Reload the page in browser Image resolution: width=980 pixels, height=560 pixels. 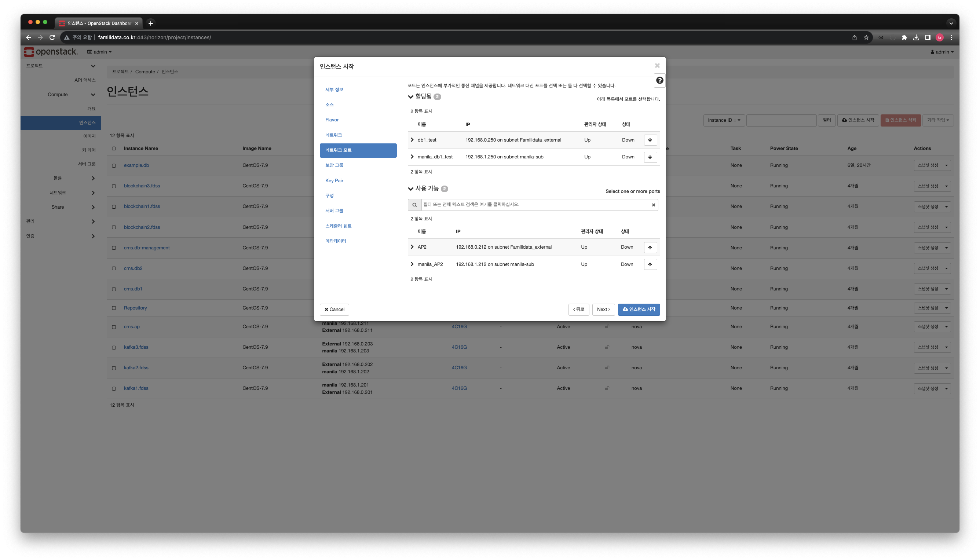tap(52, 37)
